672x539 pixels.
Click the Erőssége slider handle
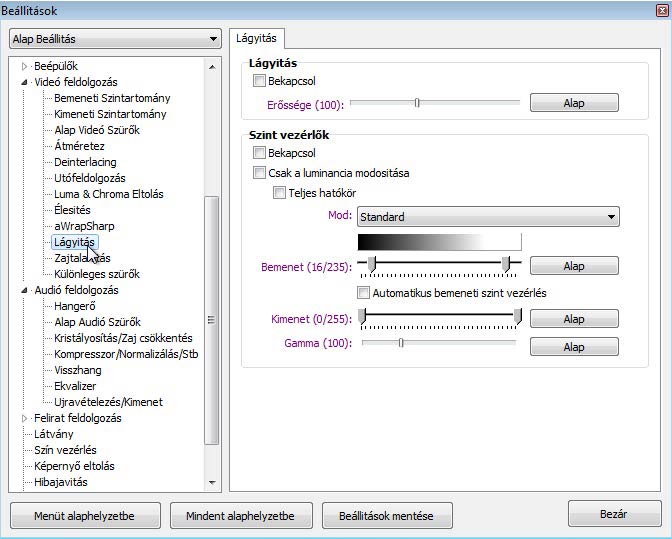point(417,102)
